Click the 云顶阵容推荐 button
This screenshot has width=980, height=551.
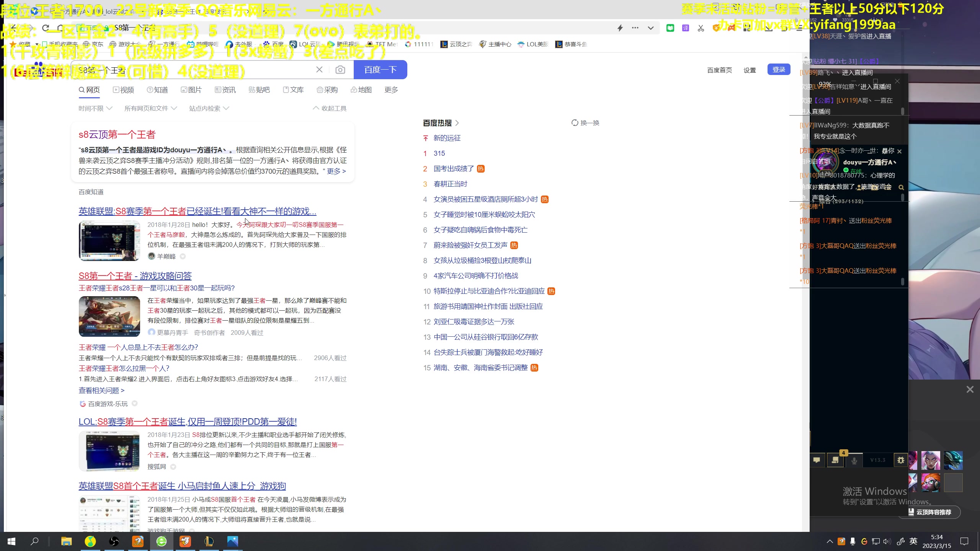click(x=929, y=512)
